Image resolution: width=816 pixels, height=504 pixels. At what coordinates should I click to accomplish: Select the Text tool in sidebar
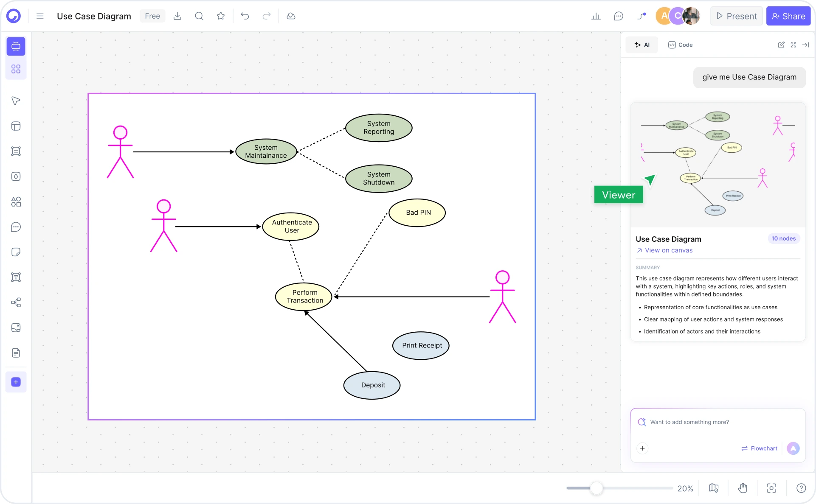(16, 277)
